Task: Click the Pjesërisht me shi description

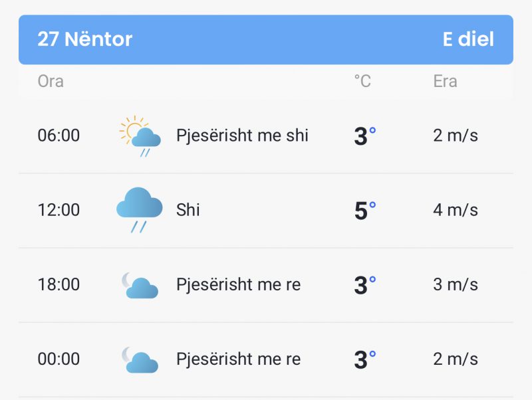Action: click(x=242, y=136)
